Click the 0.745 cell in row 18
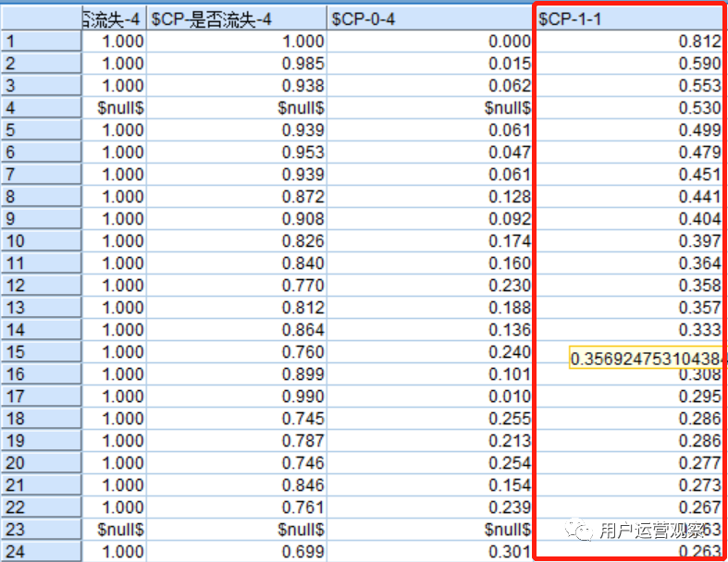The height and width of the screenshot is (562, 728). pos(237,419)
